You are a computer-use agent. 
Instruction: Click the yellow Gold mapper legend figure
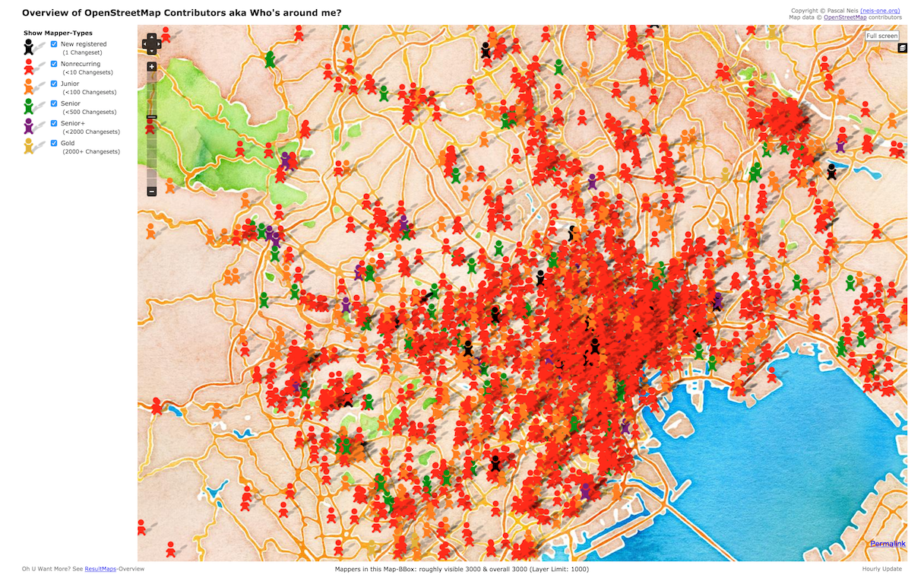click(29, 146)
